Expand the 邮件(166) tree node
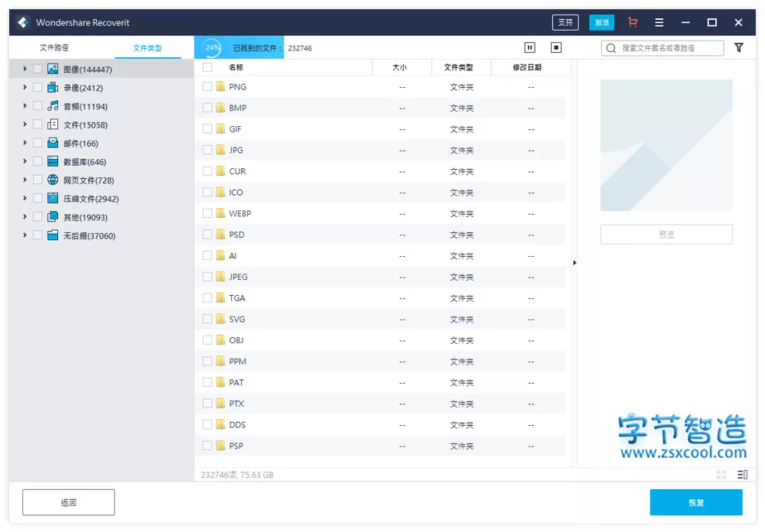Image resolution: width=765 pixels, height=532 pixels. (x=24, y=143)
